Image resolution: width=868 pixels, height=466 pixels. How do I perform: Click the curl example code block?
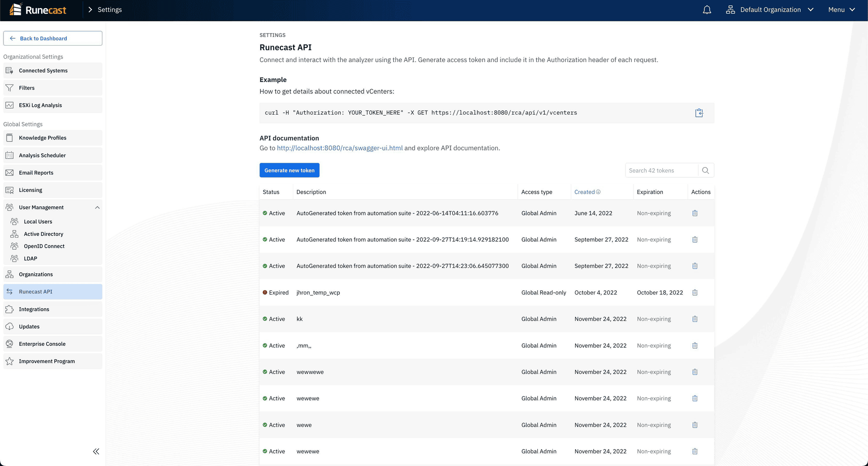(487, 113)
